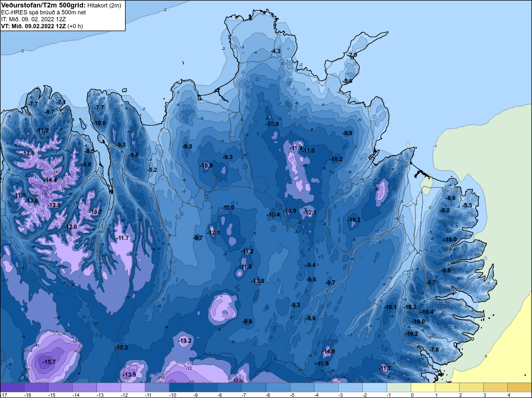Select the -7.1 temperature label
This screenshot has width=532, height=398.
pos(61,102)
